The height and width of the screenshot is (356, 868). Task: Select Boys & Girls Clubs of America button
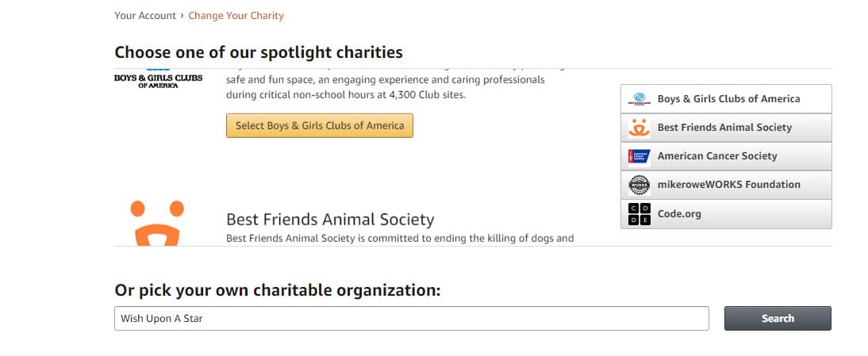point(320,125)
